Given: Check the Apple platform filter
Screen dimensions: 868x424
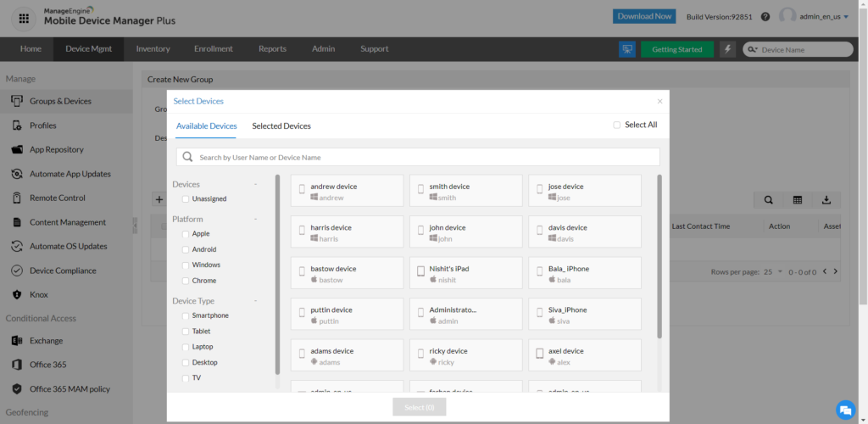Looking at the screenshot, I should tap(186, 234).
